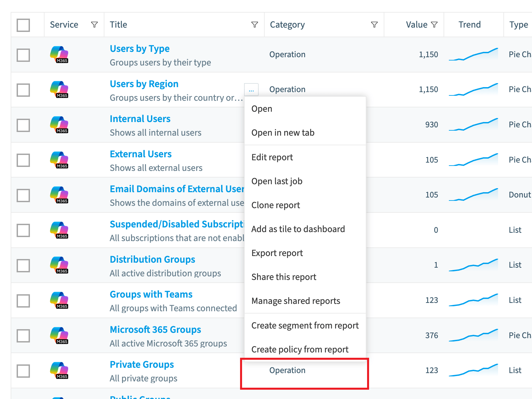The width and height of the screenshot is (532, 399).
Task: Click M365 icon in Email Domains row
Action: click(x=59, y=195)
